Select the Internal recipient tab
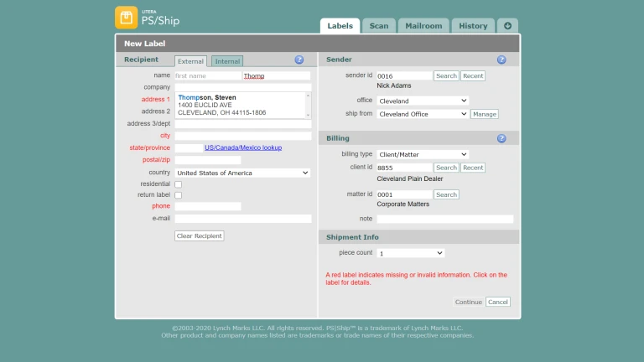Screen dimensions: 644x362 [227, 61]
